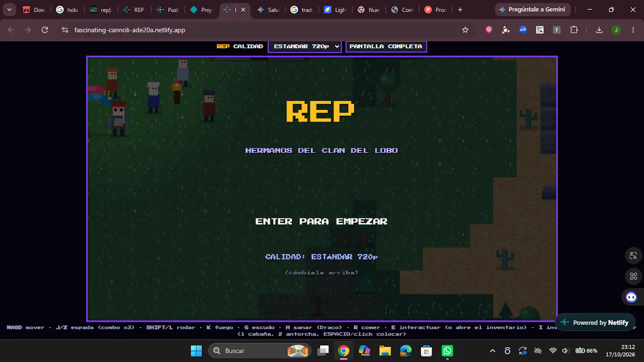Viewport: 644px width, 362px height.
Task: Switch to the Salu Gemini tab
Action: 268,10
